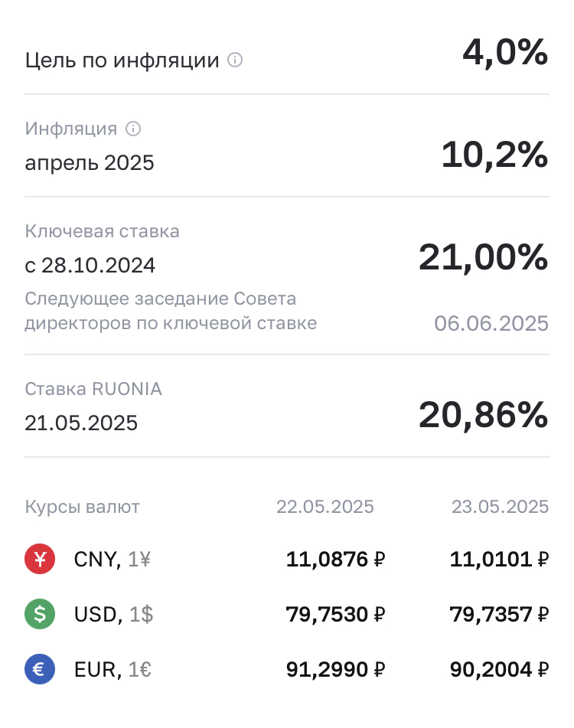Click the Курсы валют heading

click(83, 507)
